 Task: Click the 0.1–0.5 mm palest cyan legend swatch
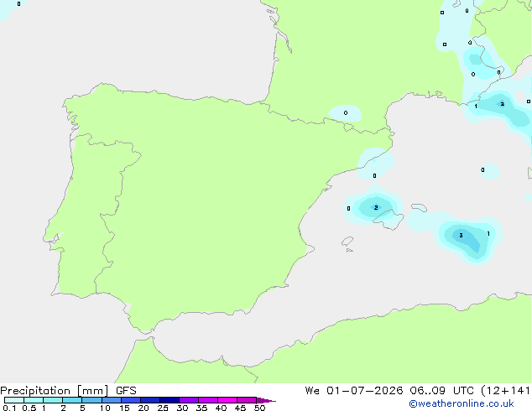coord(14,400)
